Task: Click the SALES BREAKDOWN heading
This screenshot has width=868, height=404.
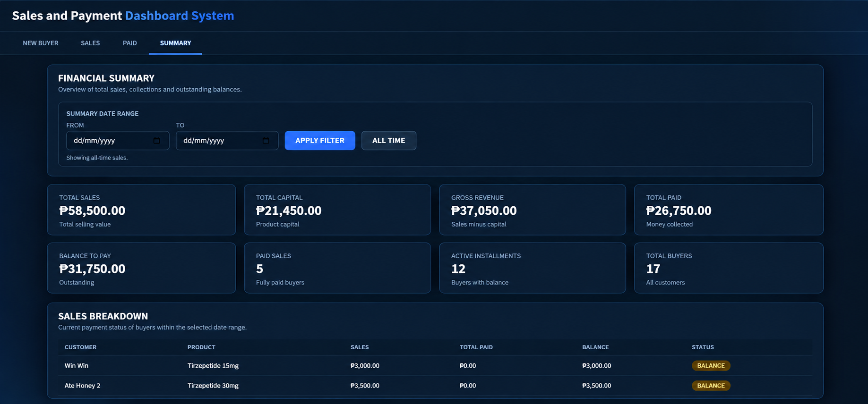Action: point(103,316)
